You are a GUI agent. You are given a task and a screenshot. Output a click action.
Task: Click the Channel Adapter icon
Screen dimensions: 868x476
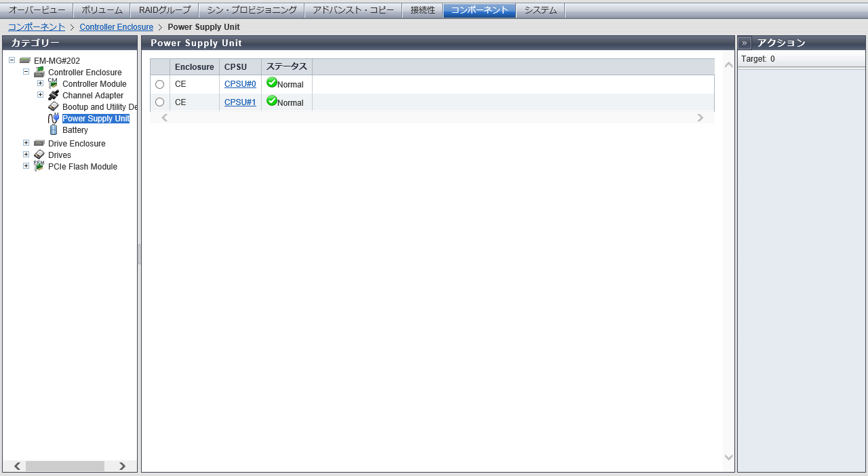(x=54, y=96)
